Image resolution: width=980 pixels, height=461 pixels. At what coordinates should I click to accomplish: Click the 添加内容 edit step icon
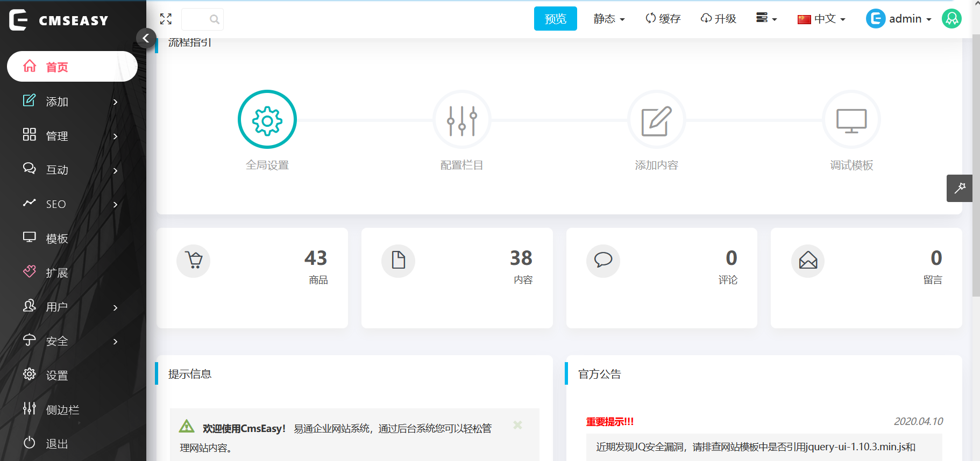point(657,119)
